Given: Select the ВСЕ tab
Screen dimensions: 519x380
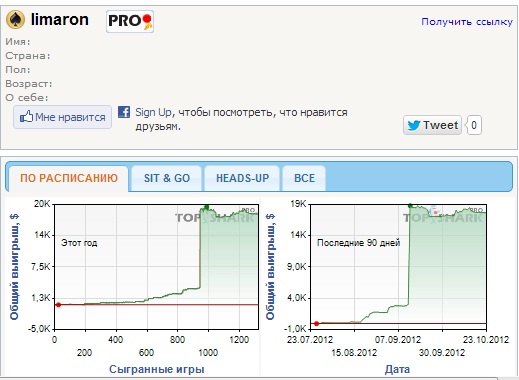Looking at the screenshot, I should click(x=304, y=178).
